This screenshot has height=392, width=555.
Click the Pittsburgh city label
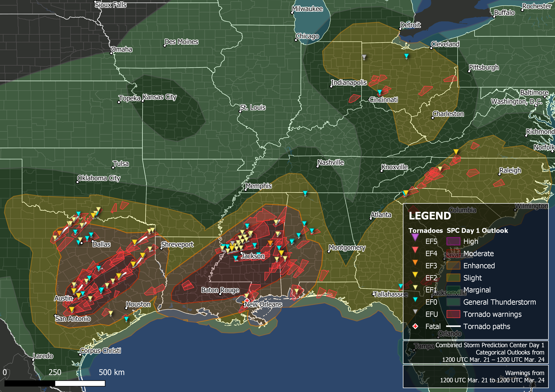click(484, 67)
